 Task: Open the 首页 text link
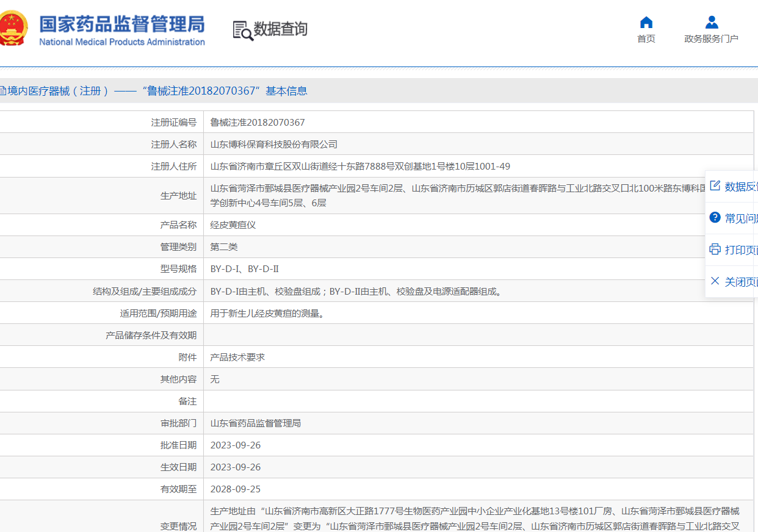[646, 39]
